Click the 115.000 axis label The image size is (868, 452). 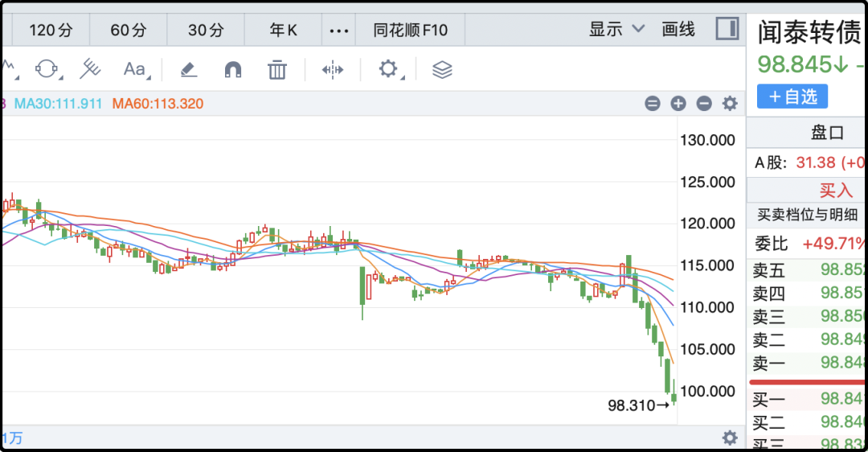[707, 266]
